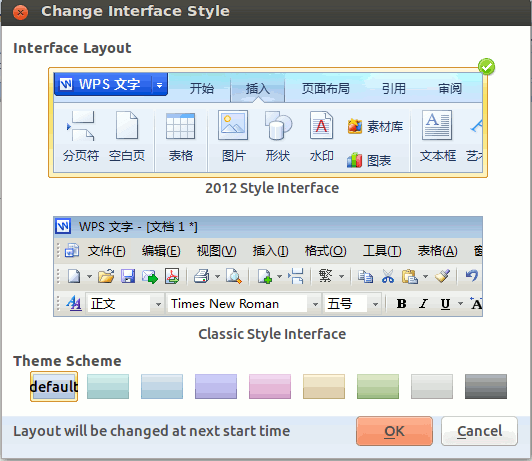Choose the light gray theme swatch

click(x=432, y=386)
